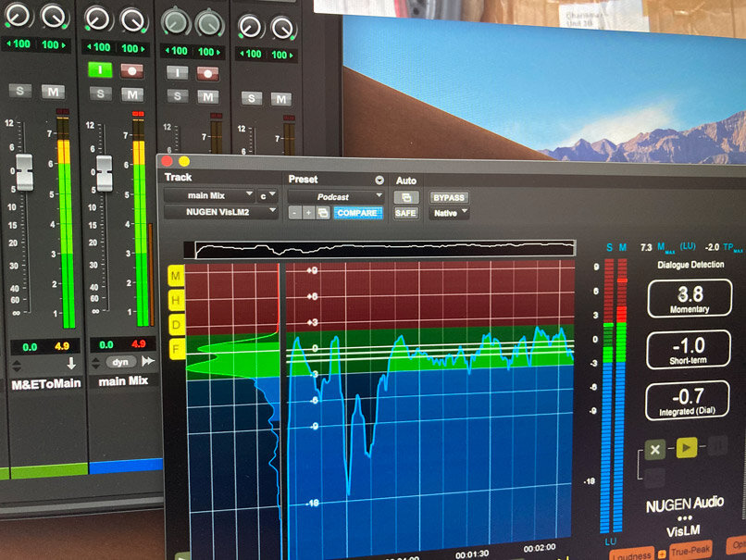
Task: Click the Integrated (Dial) -0.7 readout box
Action: (x=687, y=401)
